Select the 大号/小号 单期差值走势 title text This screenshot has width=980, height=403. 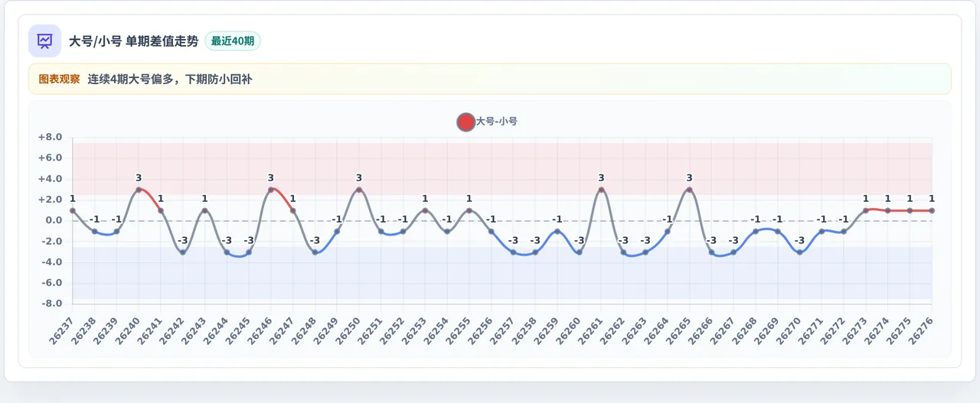tap(133, 41)
